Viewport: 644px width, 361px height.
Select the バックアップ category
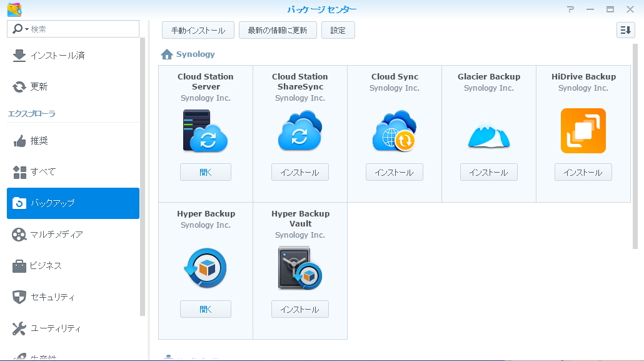coord(73,203)
